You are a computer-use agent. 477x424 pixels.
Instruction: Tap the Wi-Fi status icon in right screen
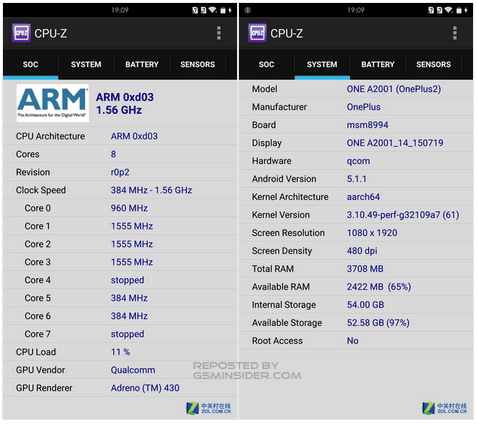tap(449, 10)
